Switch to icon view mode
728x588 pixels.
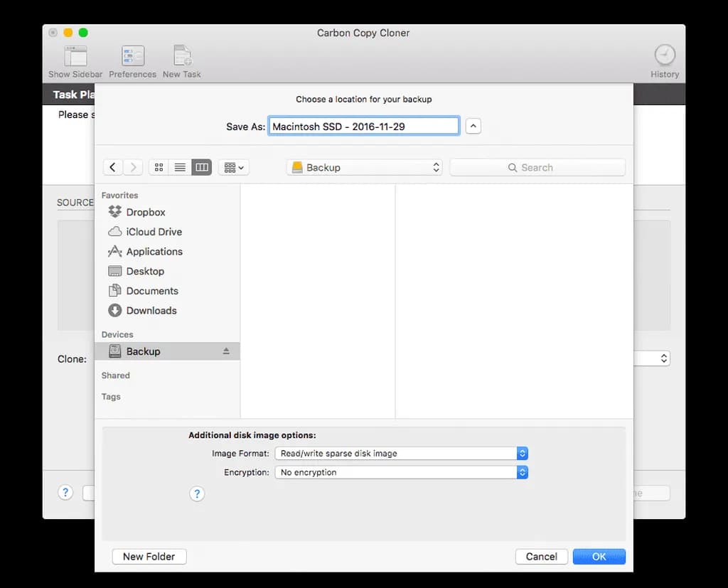pyautogui.click(x=159, y=167)
